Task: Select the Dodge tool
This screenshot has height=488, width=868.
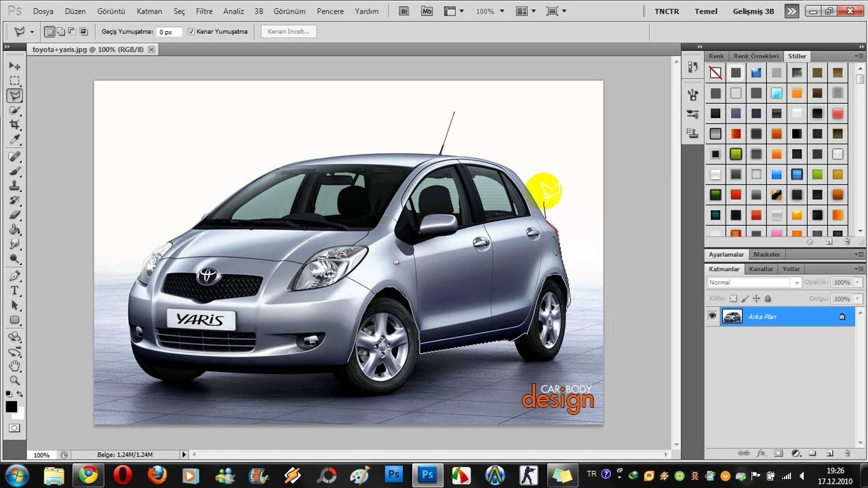Action: coord(14,259)
